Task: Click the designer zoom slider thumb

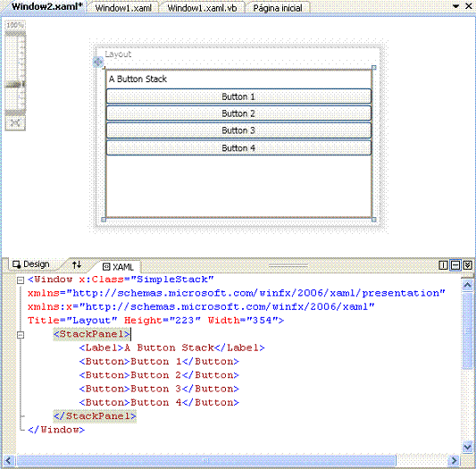Action: pos(15,84)
